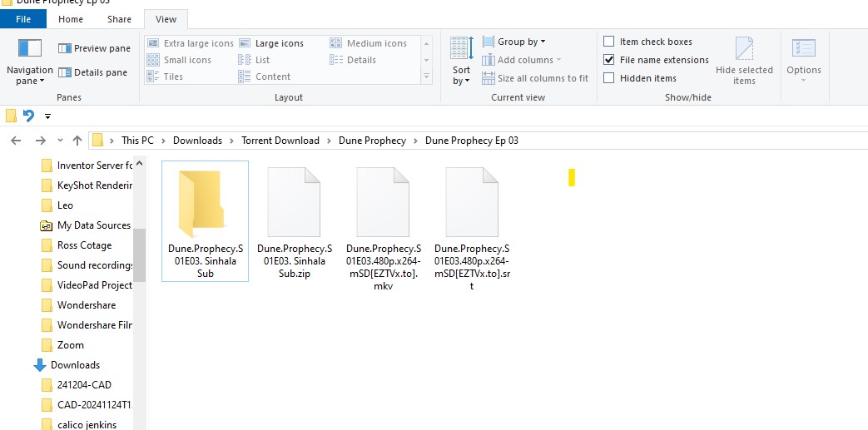Switch layout to Small icons
The width and height of the screenshot is (868, 430).
179,60
